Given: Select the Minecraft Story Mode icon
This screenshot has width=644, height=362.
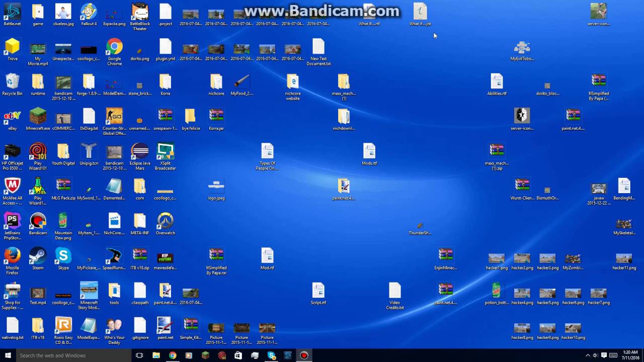Looking at the screenshot, I should point(89,296).
